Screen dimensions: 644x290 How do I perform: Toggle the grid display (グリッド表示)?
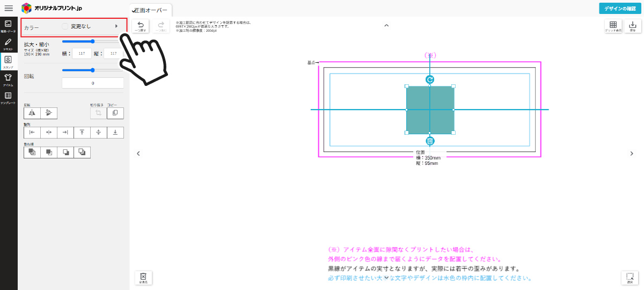[x=613, y=26]
